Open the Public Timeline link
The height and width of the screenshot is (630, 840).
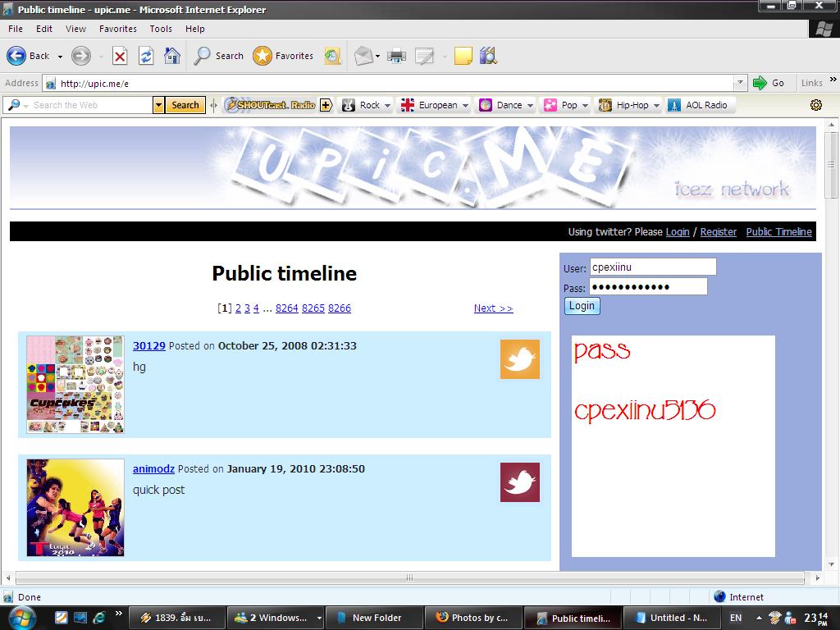click(x=778, y=232)
